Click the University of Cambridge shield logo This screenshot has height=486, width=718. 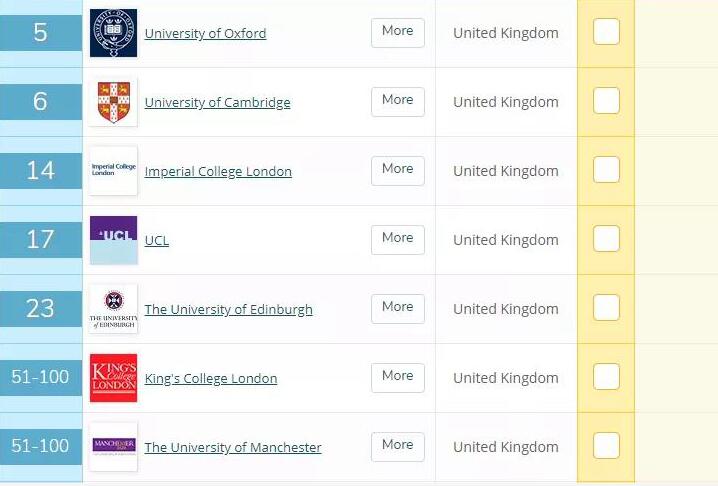coord(113,102)
